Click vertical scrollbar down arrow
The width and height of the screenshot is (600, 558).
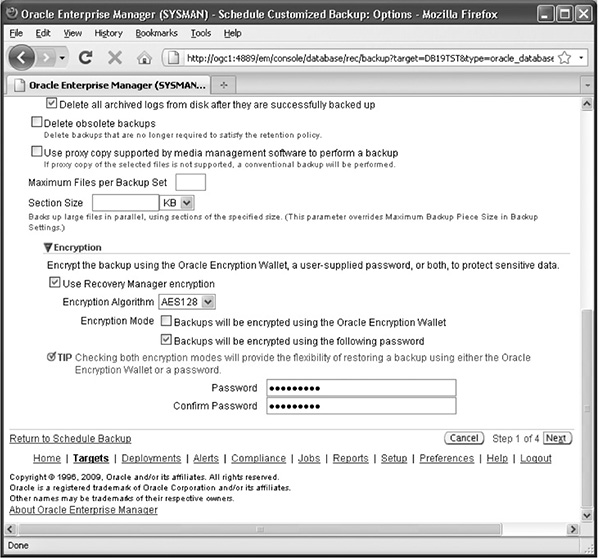click(587, 515)
